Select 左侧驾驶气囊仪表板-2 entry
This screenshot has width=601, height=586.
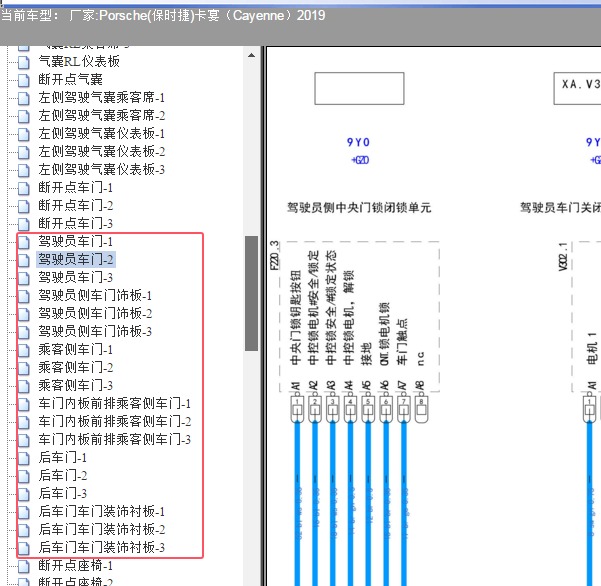coord(101,151)
